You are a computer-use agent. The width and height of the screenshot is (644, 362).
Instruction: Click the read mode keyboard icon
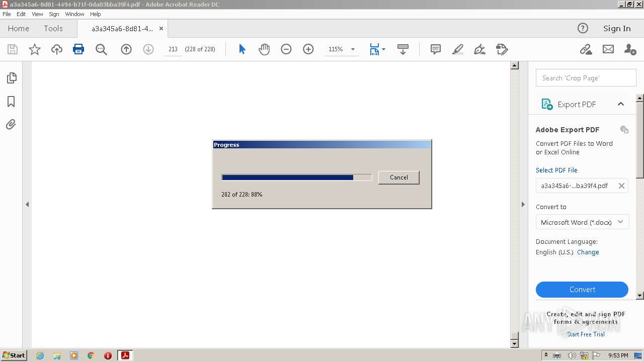point(403,49)
